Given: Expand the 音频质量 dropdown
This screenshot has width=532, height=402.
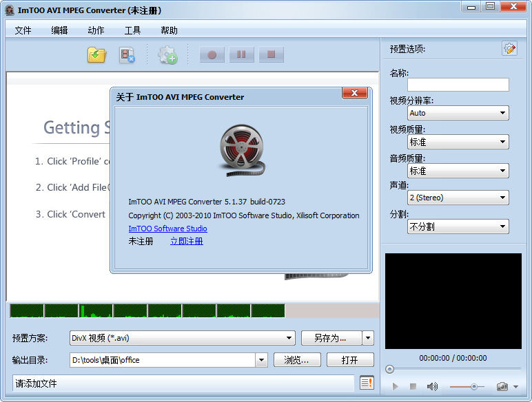Looking at the screenshot, I should pyautogui.click(x=458, y=171).
